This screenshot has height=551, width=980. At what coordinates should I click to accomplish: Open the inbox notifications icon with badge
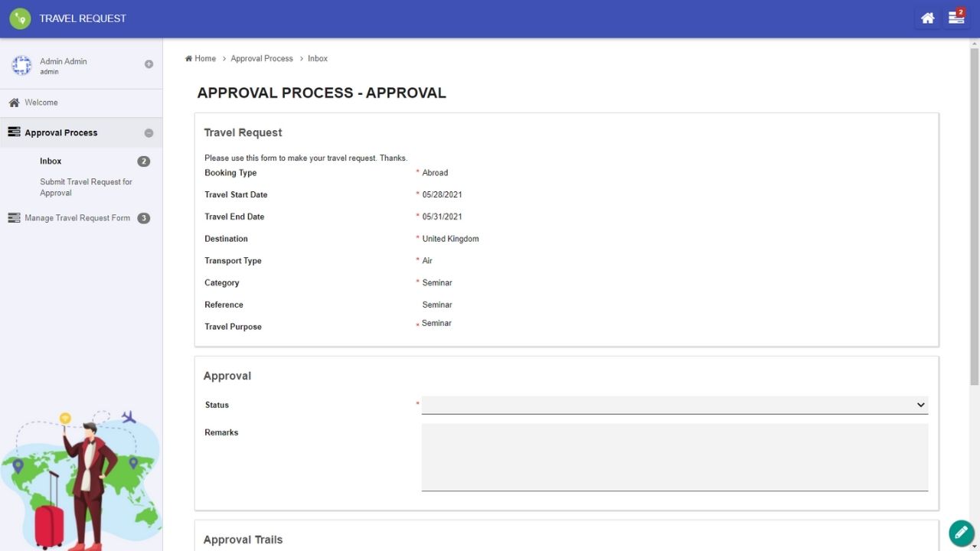(x=956, y=18)
